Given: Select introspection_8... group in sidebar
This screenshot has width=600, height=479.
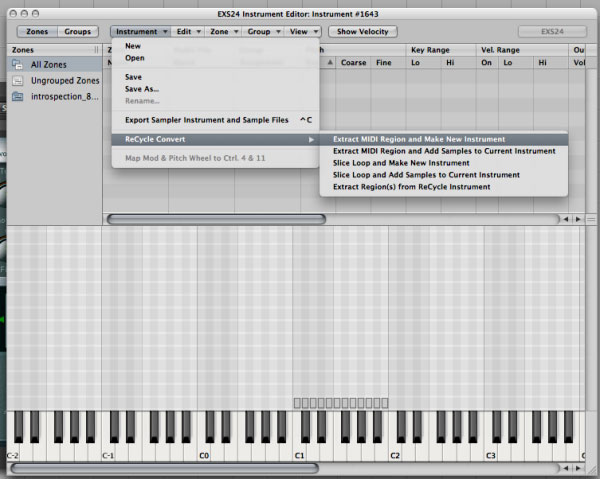Looking at the screenshot, I should 55,96.
